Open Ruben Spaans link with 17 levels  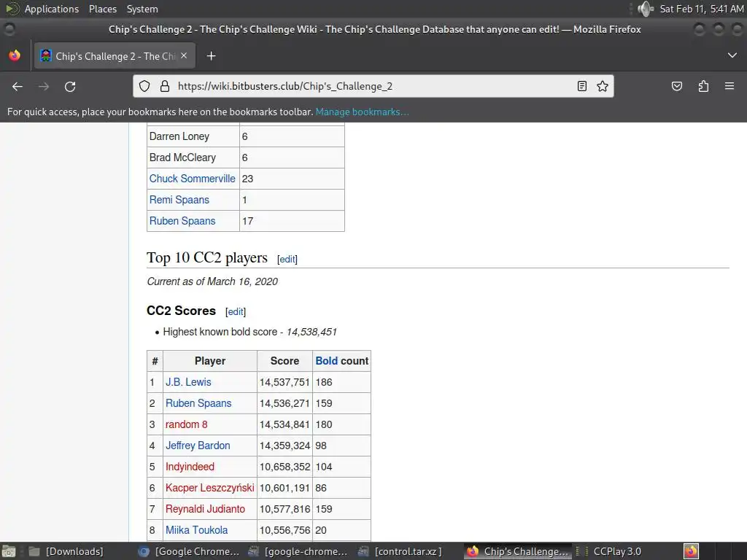(182, 221)
